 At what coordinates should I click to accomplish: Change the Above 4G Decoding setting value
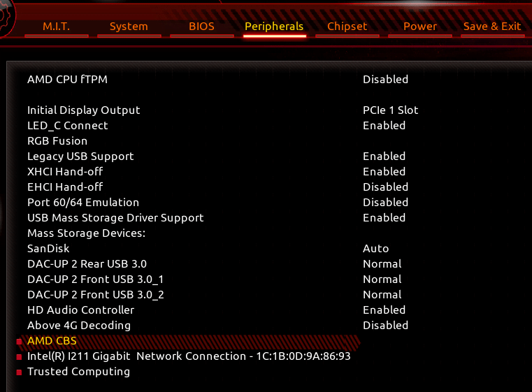click(385, 325)
